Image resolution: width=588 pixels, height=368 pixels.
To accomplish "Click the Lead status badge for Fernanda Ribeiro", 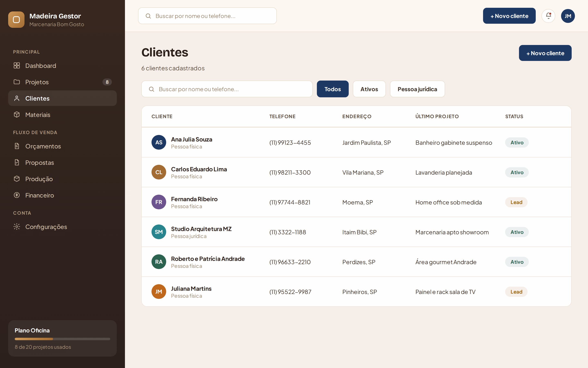I will point(516,202).
